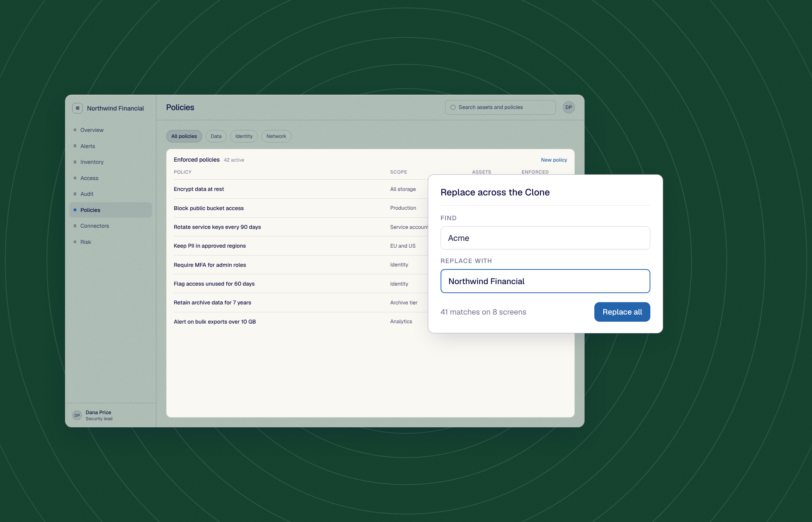
Task: Click the Northwind Financial workspace name
Action: [x=115, y=108]
